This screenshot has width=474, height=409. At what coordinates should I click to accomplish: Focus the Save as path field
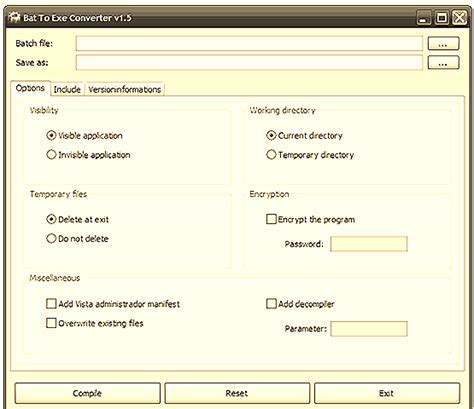[249, 63]
